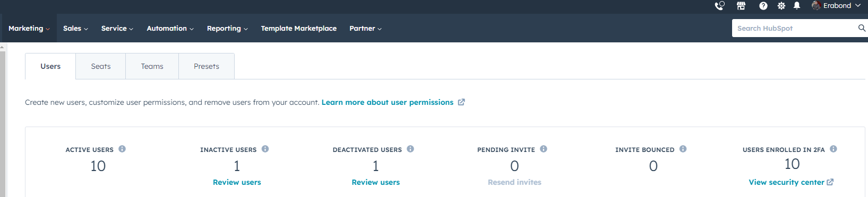
Task: Switch to the Teams tab
Action: tap(152, 66)
